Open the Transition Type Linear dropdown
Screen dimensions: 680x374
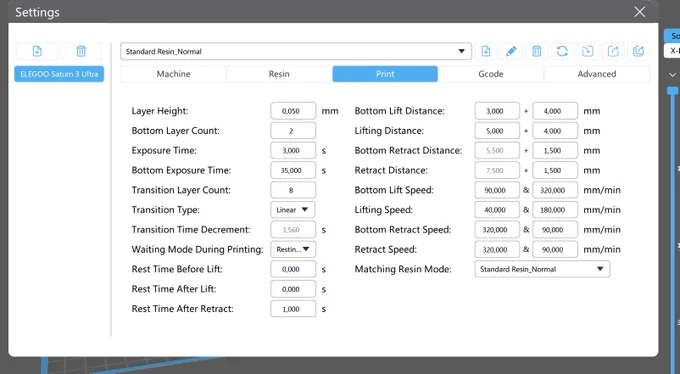tap(293, 210)
